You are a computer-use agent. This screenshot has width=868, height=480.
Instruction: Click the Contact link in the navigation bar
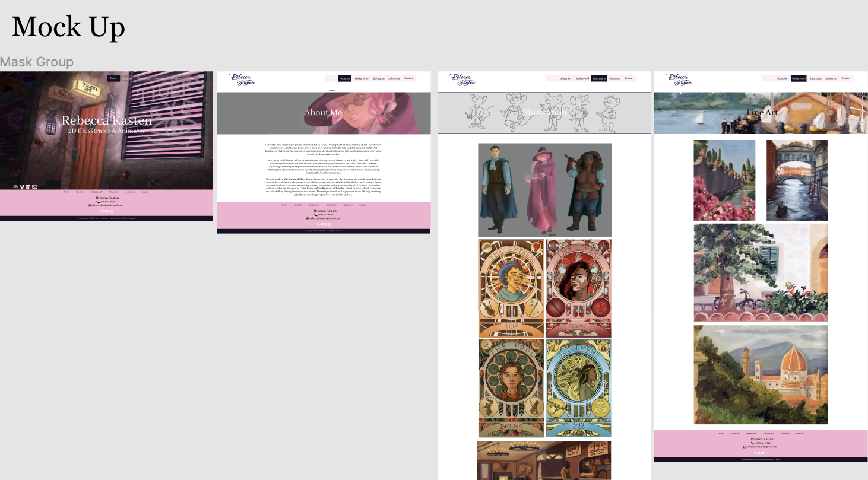[409, 78]
